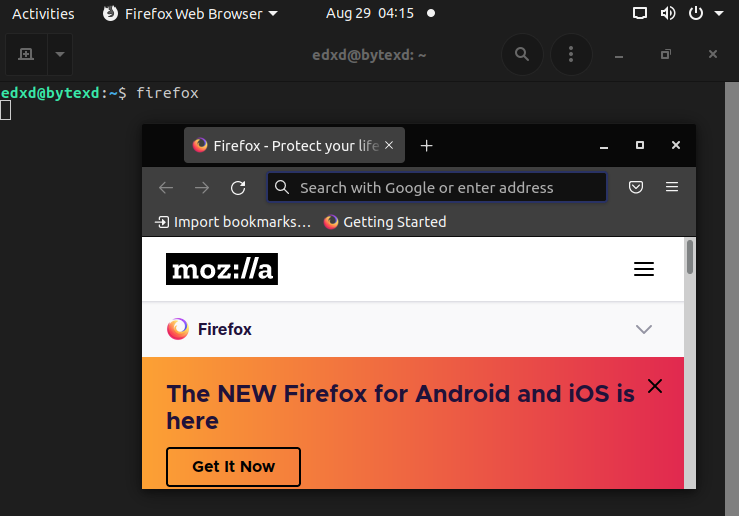Reload the page in Firefox

[x=238, y=187]
